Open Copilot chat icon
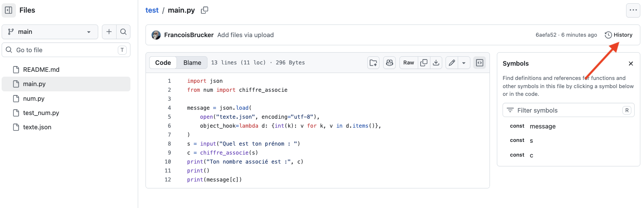This screenshot has height=208, width=644. (x=390, y=62)
